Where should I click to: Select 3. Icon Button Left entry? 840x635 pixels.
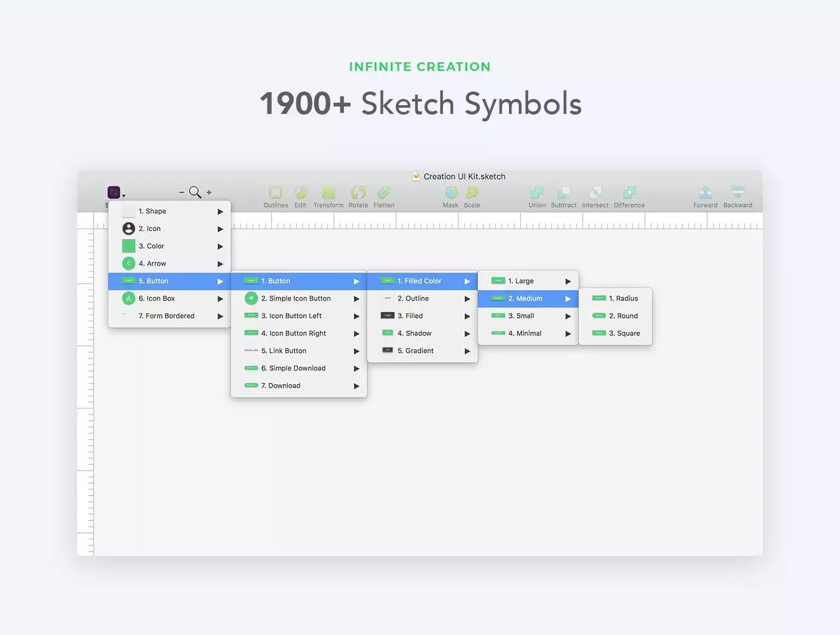299,316
